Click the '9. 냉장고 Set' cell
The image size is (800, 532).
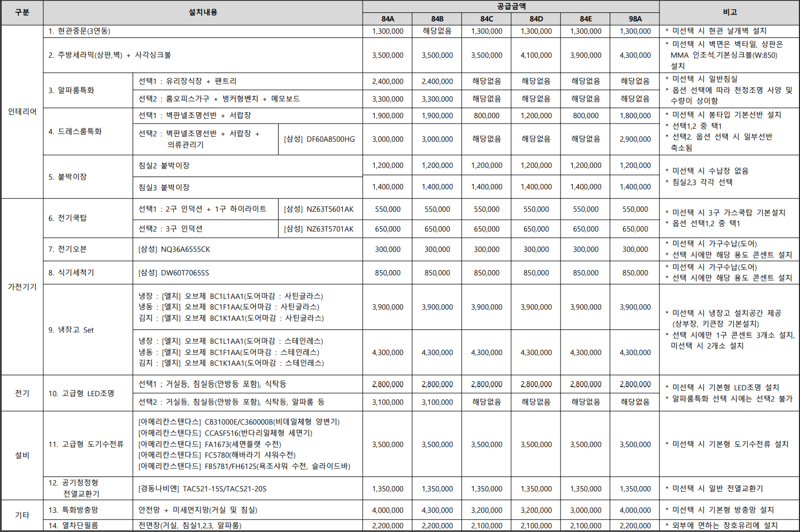[x=88, y=330]
